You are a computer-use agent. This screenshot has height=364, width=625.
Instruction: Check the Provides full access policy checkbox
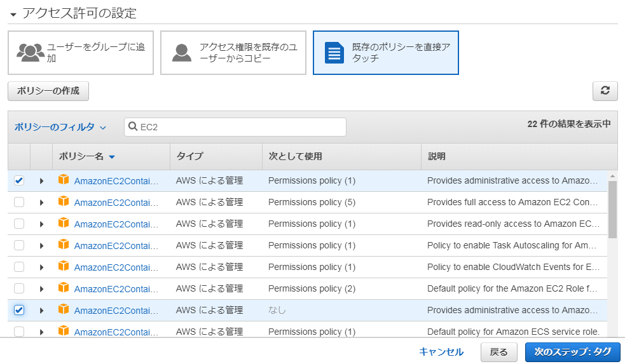19,202
